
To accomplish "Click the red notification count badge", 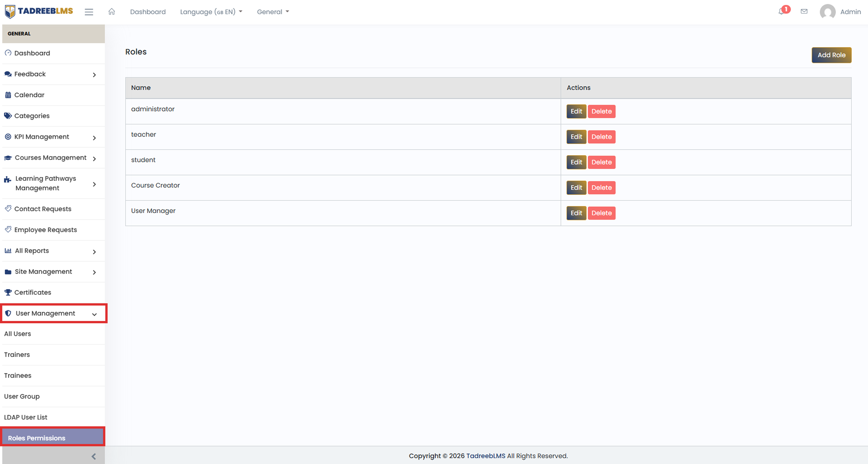I will pos(786,9).
